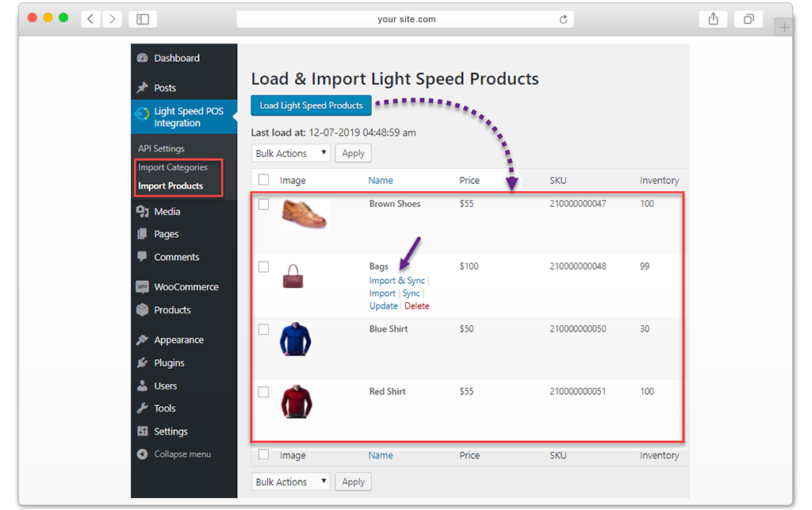Check the Bags row checkbox
The image size is (812, 510).
(x=263, y=267)
